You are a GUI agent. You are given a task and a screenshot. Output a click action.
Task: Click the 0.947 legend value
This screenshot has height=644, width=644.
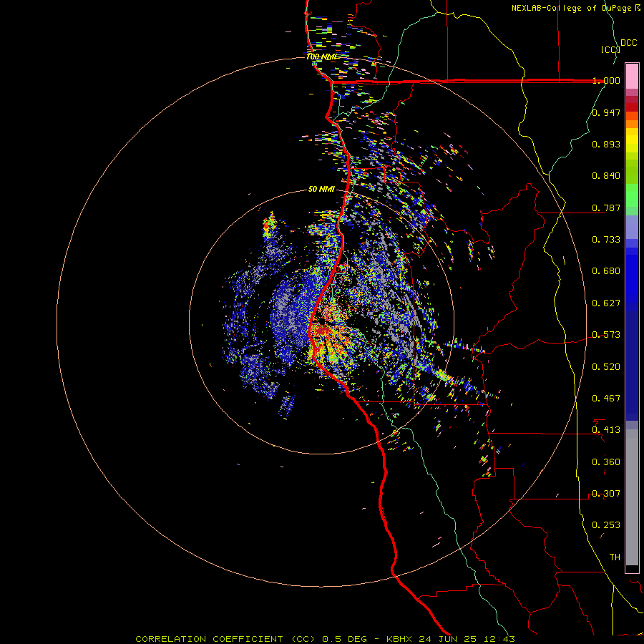click(x=606, y=112)
